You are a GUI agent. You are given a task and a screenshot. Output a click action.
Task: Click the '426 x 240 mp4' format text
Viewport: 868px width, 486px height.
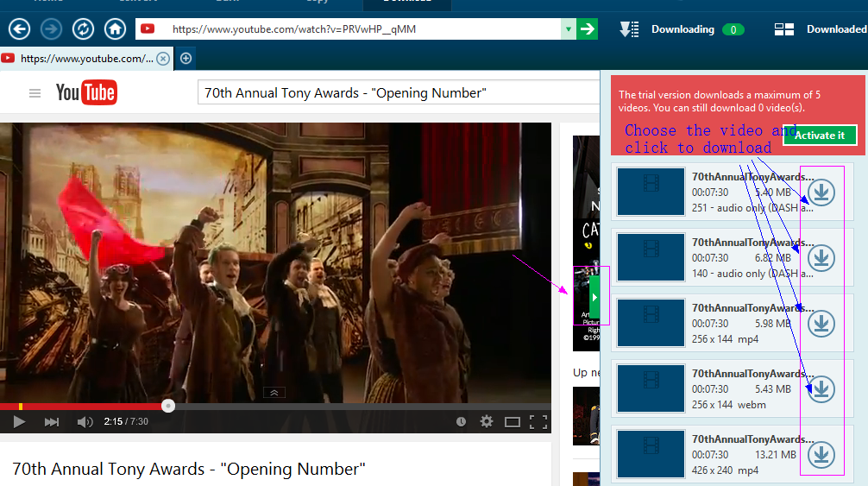coord(725,470)
